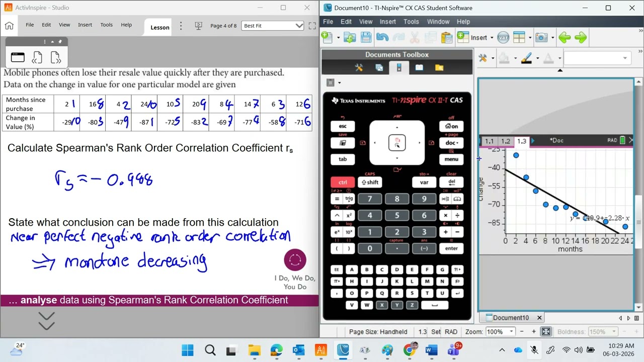Click the esc key on the calculator
The width and height of the screenshot is (644, 362).
[x=343, y=126]
